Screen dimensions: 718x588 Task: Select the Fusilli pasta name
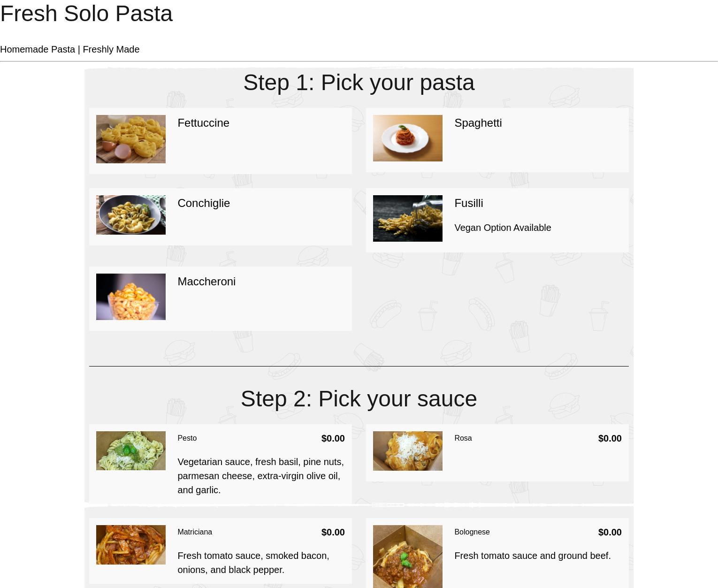(x=468, y=203)
